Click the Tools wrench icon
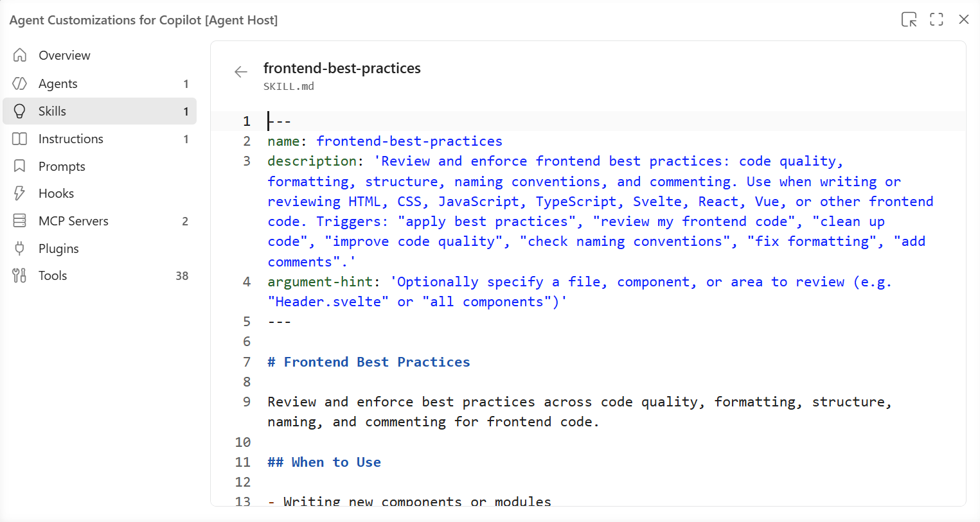This screenshot has height=522, width=980. point(20,275)
